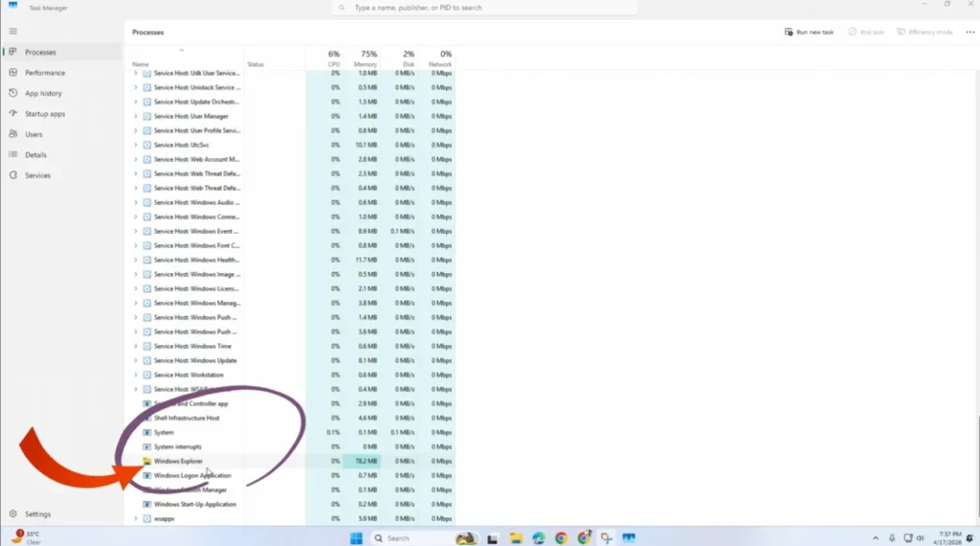The image size is (980, 546).
Task: Sort by the Disk column header
Action: pyautogui.click(x=399, y=58)
